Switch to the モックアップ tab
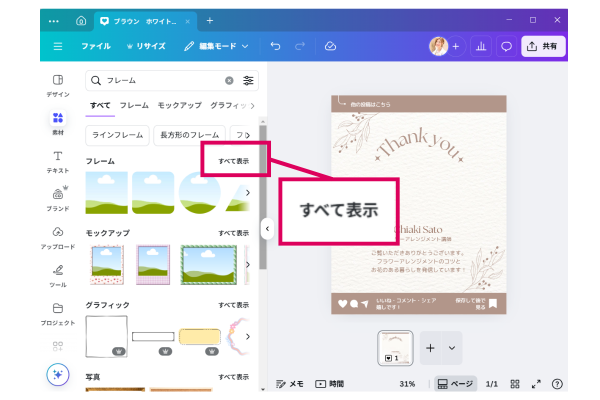600x400 pixels. (x=179, y=105)
